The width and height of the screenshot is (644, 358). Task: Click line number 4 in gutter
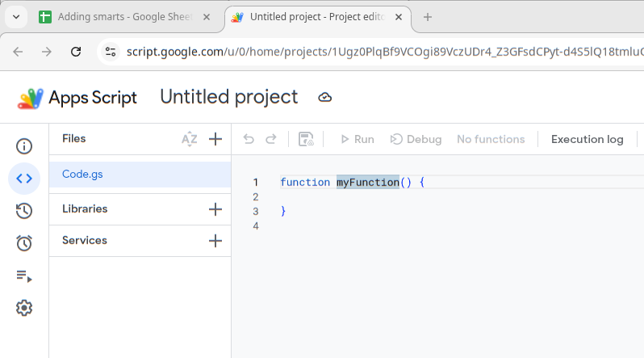(x=256, y=226)
